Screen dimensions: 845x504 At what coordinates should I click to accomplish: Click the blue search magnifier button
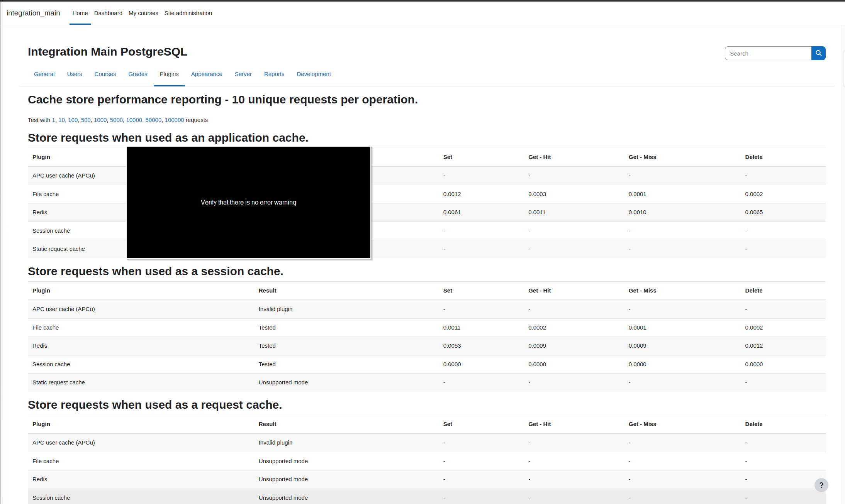[x=818, y=53]
